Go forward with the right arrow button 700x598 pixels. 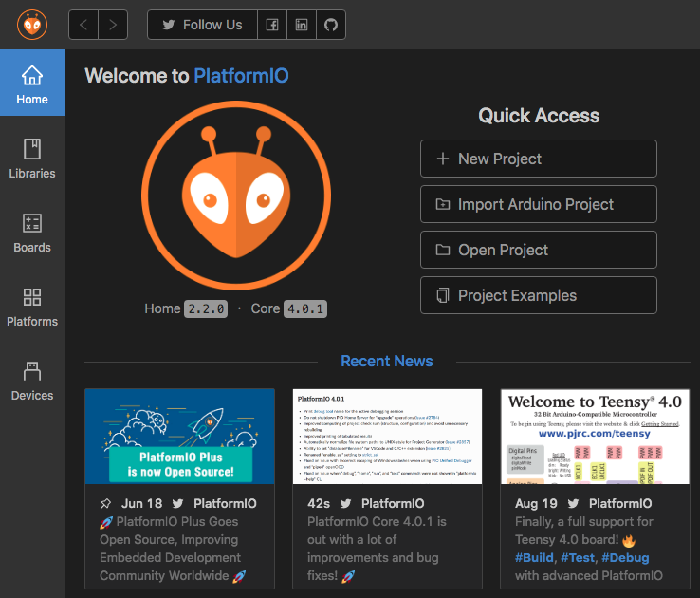pos(113,25)
